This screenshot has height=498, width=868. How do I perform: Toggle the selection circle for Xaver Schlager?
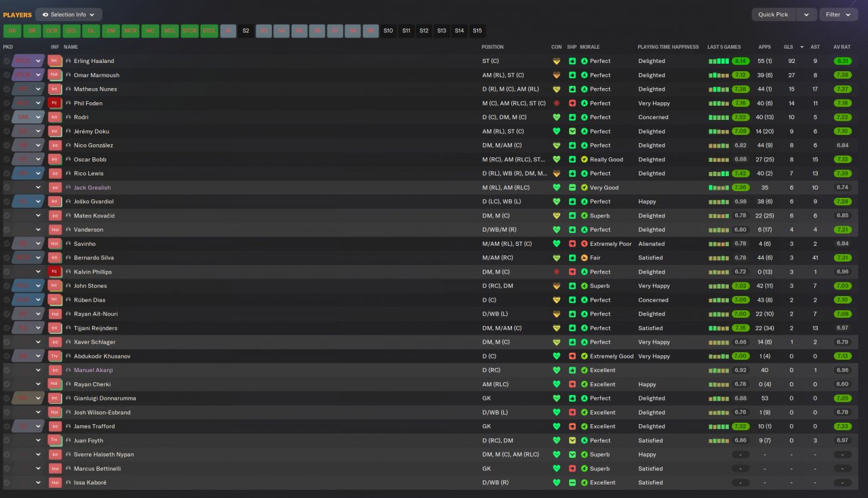click(x=7, y=342)
